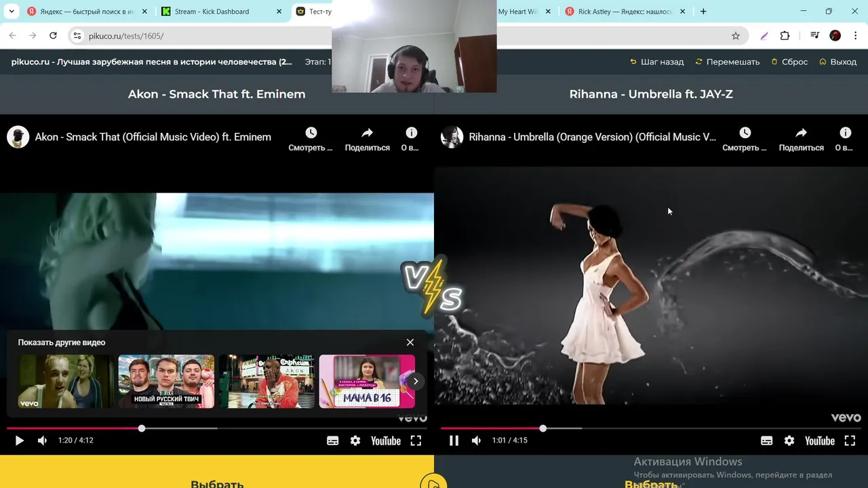
Task: Toggle subtitles on the Rihanna video
Action: click(x=766, y=441)
